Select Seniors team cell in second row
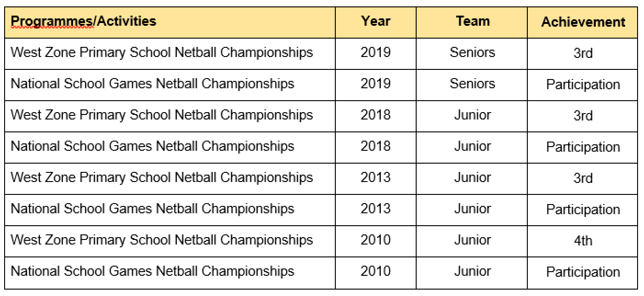644x296 pixels. point(472,85)
